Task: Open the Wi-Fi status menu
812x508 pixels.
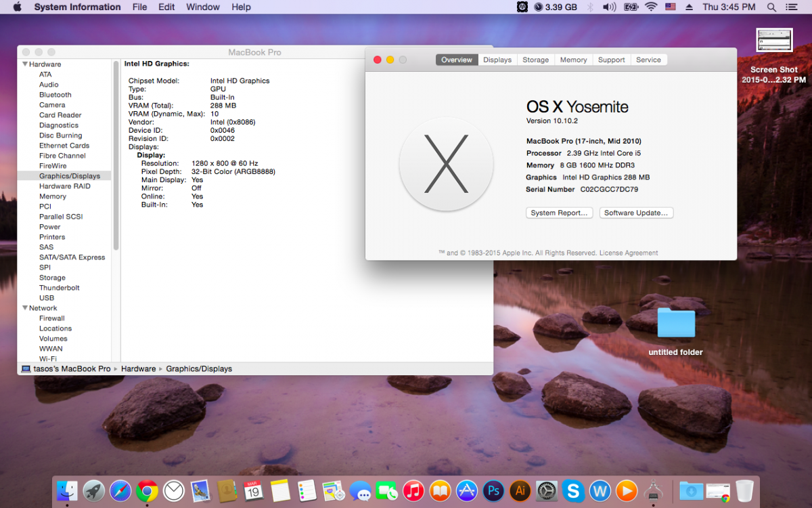Action: (x=651, y=7)
